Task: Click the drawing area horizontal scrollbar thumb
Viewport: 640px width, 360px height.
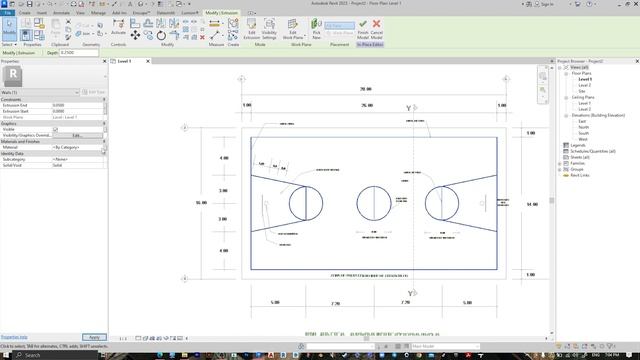Action: [x=366, y=338]
